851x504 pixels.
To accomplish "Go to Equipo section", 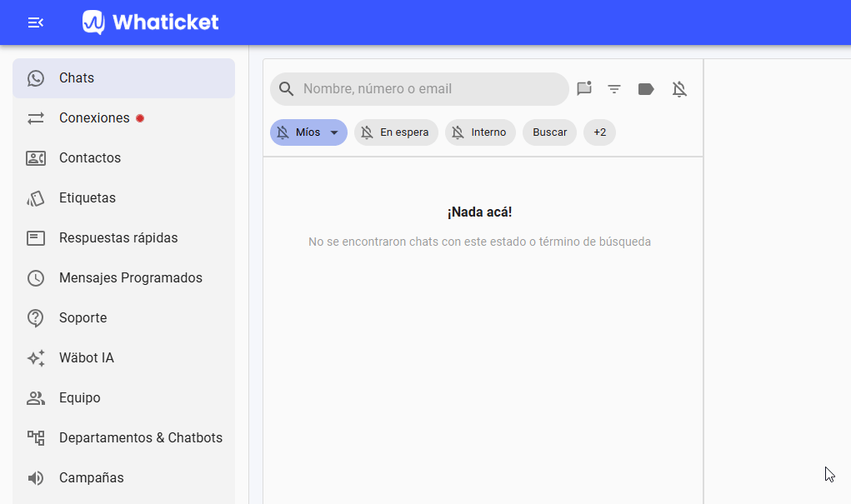I will (x=123, y=397).
